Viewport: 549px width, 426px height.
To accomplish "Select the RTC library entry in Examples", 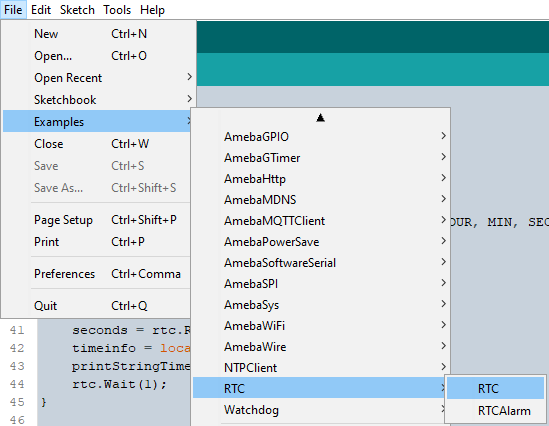I will click(320, 388).
